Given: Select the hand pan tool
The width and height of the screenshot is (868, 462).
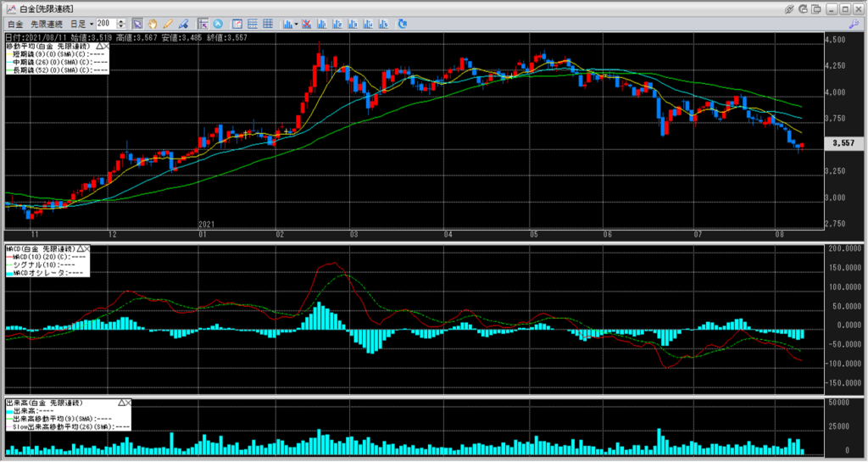Looking at the screenshot, I should (x=153, y=24).
